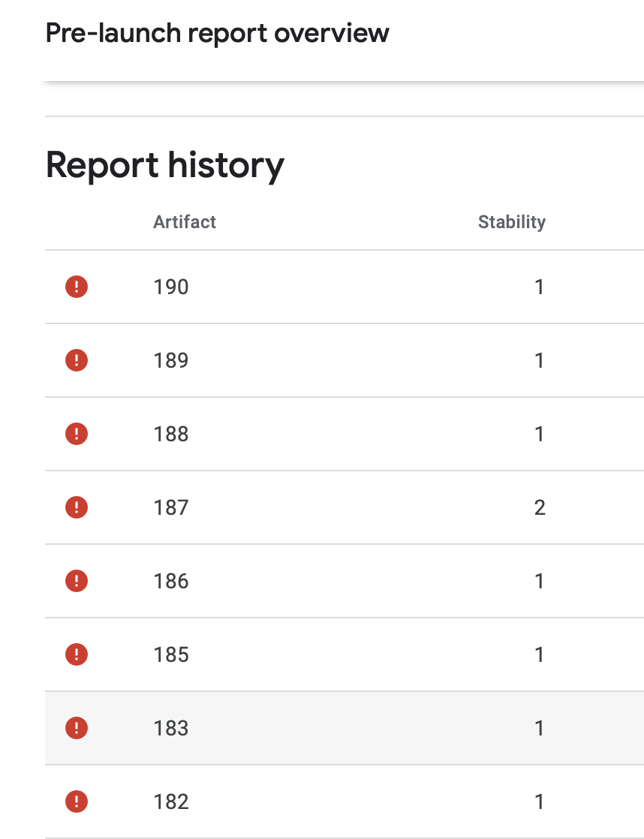Click the error icon for artifact 185

tap(76, 654)
